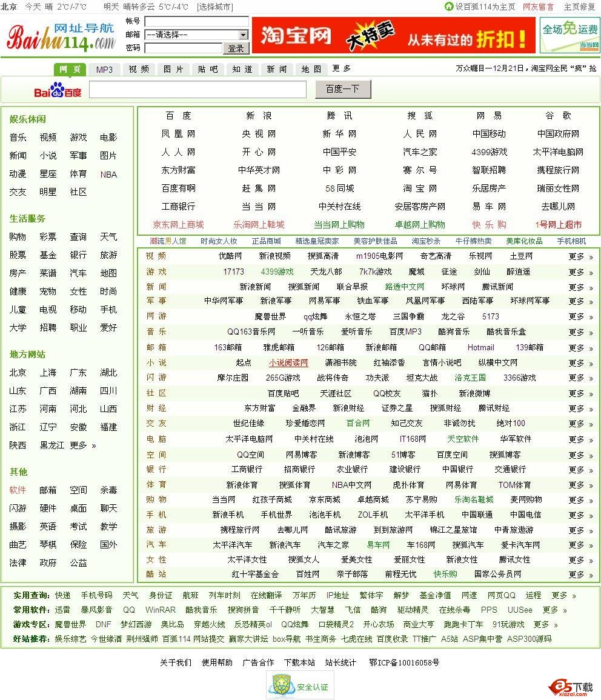Screen dimensions: 601x700
Task: Open the Hotmail mailbox link
Action: 480,347
